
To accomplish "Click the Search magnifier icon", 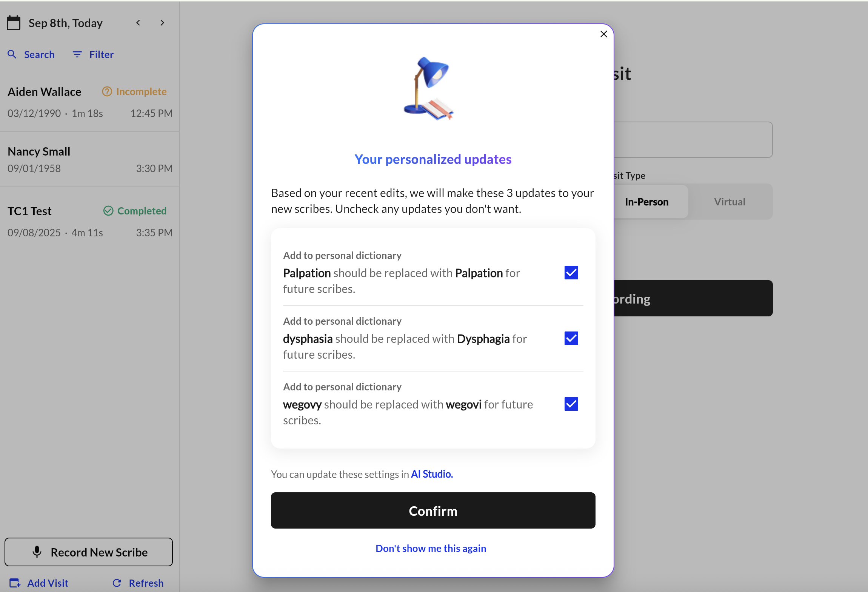I will coord(12,54).
